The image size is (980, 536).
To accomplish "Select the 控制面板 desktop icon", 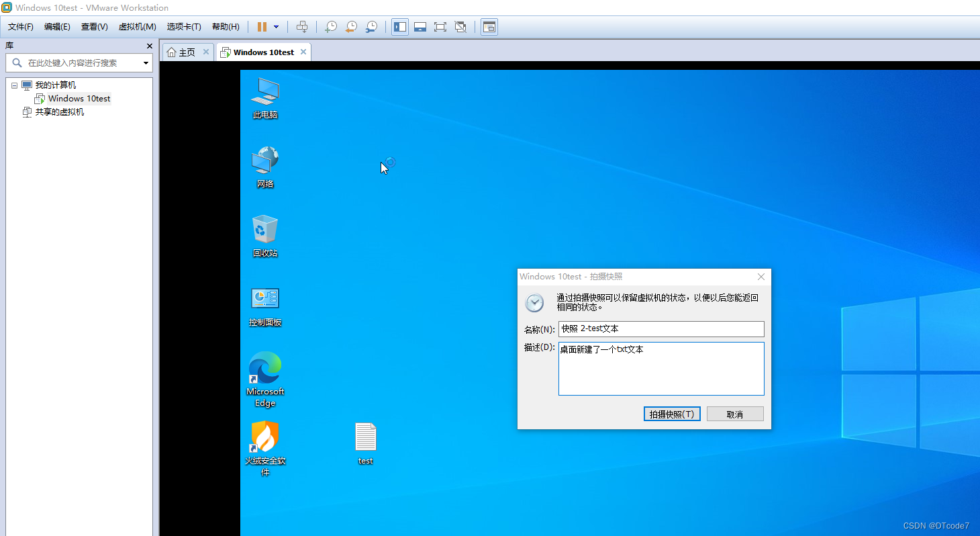I will 265,306.
